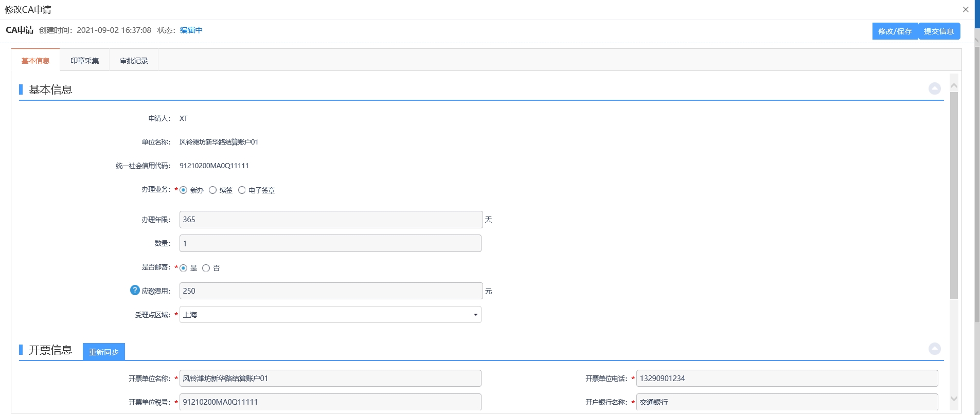Click the 提交信息 button
The image size is (980, 415).
tap(939, 31)
